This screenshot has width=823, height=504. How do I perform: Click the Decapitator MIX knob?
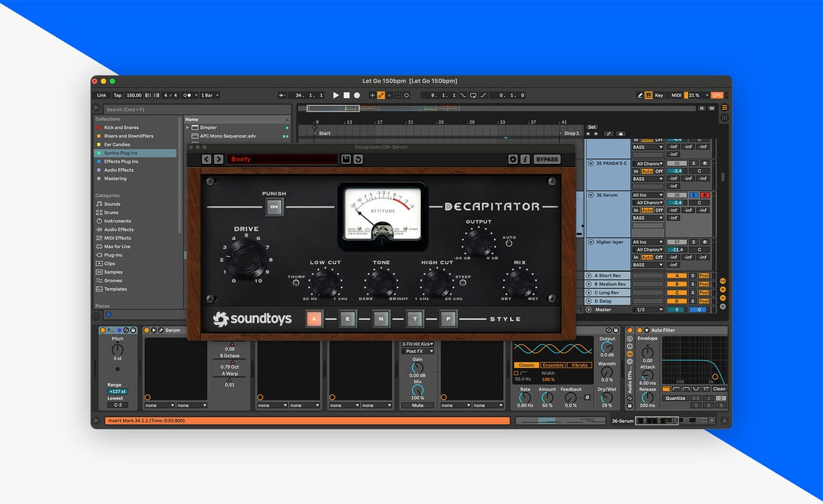coord(519,282)
